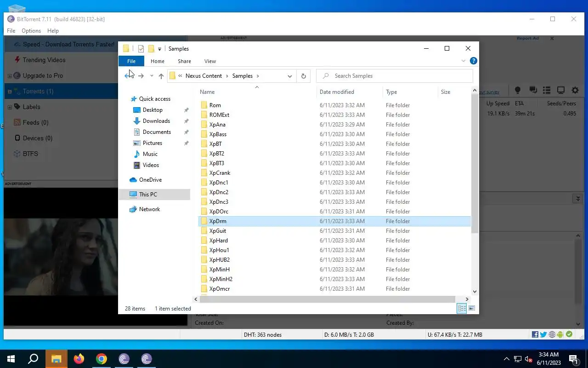Click the Report Ad link
This screenshot has width=588, height=368.
527,38
